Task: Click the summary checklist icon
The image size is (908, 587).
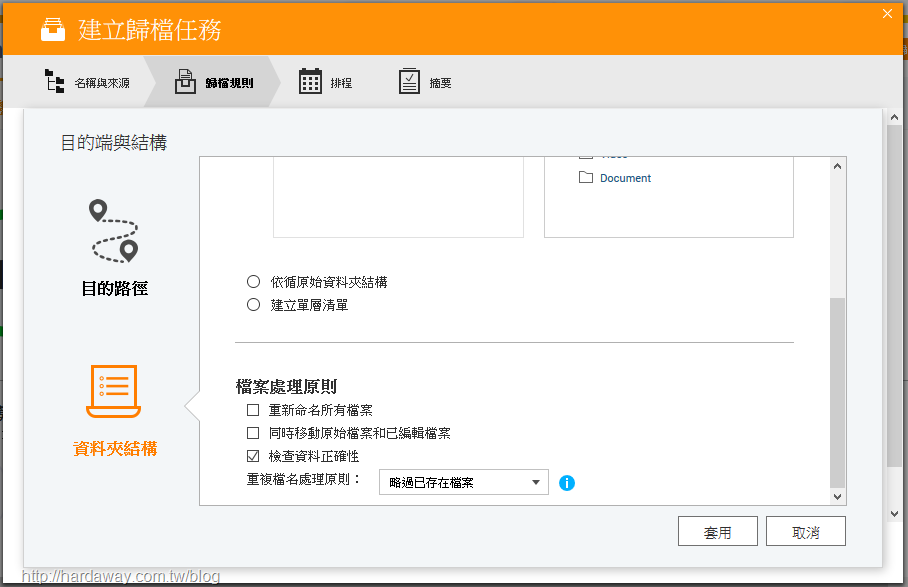Action: coord(409,81)
